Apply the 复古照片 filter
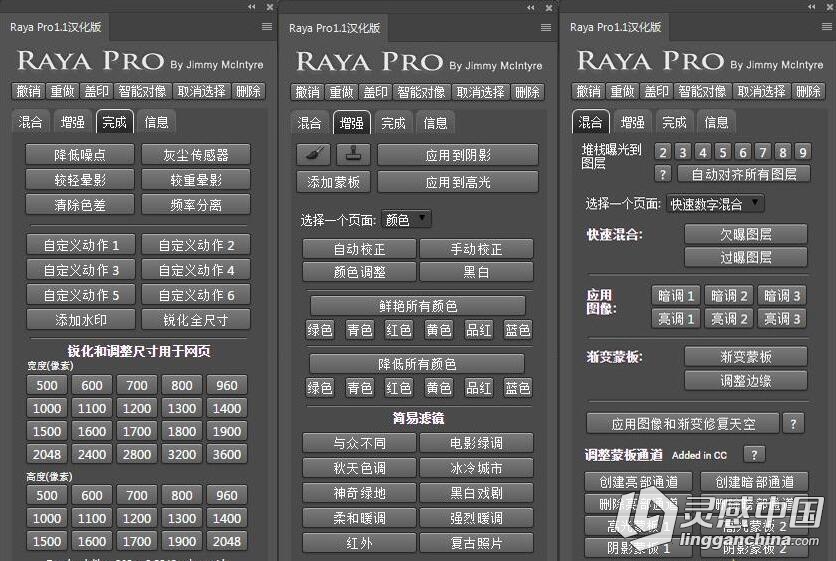Viewport: 836px width, 561px height. [476, 543]
